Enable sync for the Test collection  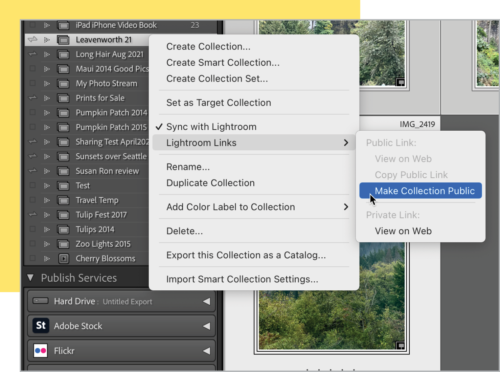tap(33, 185)
